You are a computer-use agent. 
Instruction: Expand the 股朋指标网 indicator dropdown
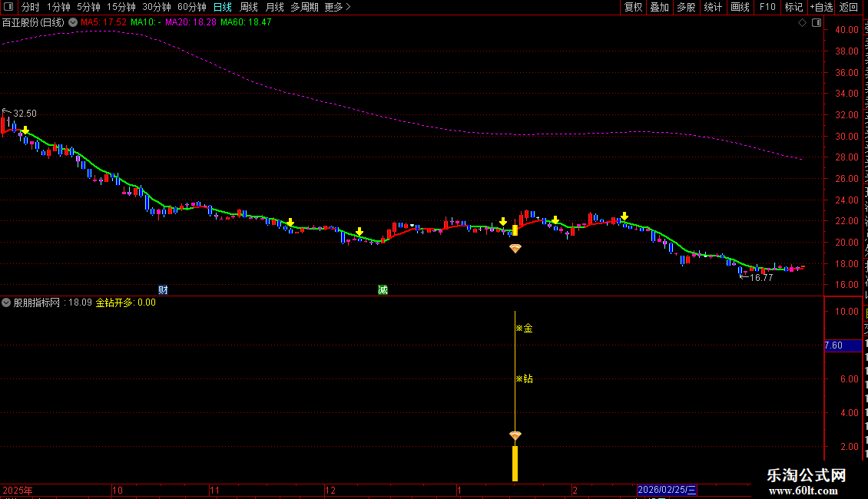6,302
